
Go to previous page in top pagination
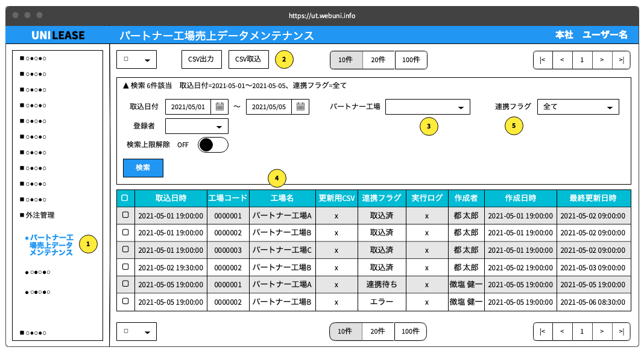(x=562, y=60)
